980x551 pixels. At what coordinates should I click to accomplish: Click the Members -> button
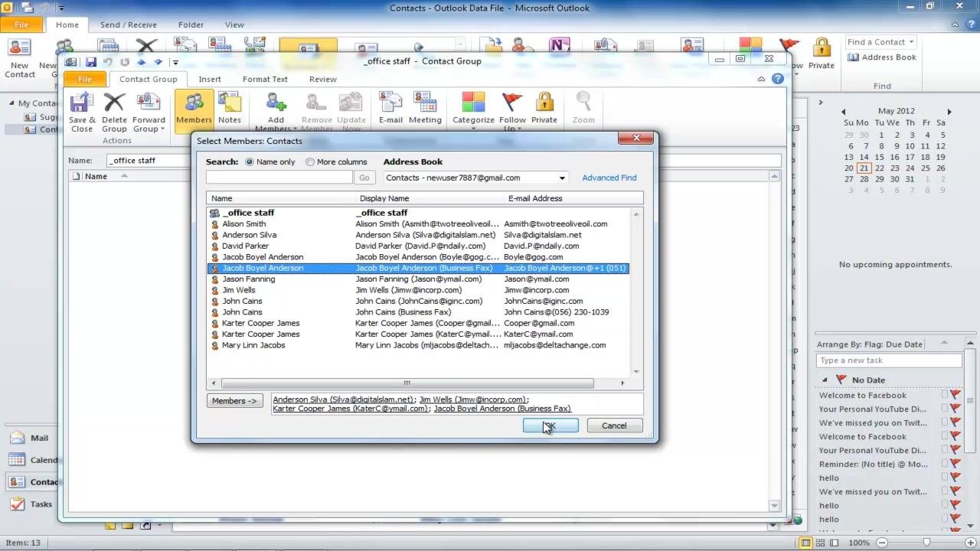pyautogui.click(x=234, y=401)
